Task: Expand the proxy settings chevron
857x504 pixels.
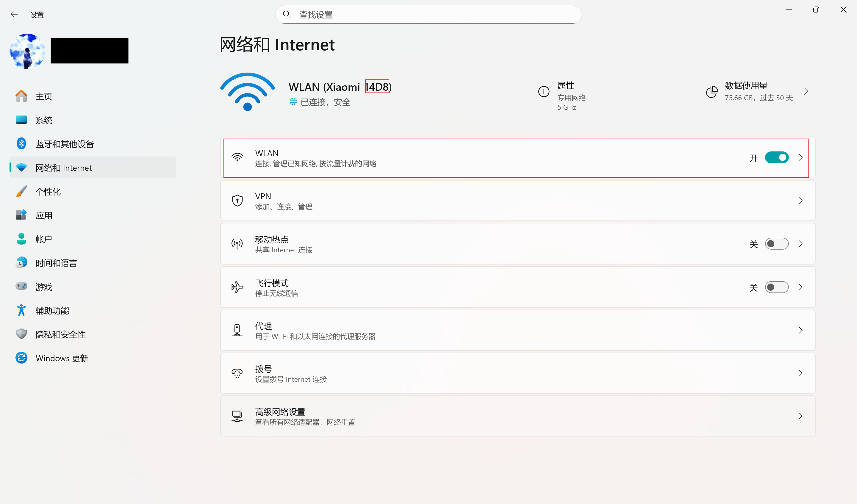Action: 800,330
